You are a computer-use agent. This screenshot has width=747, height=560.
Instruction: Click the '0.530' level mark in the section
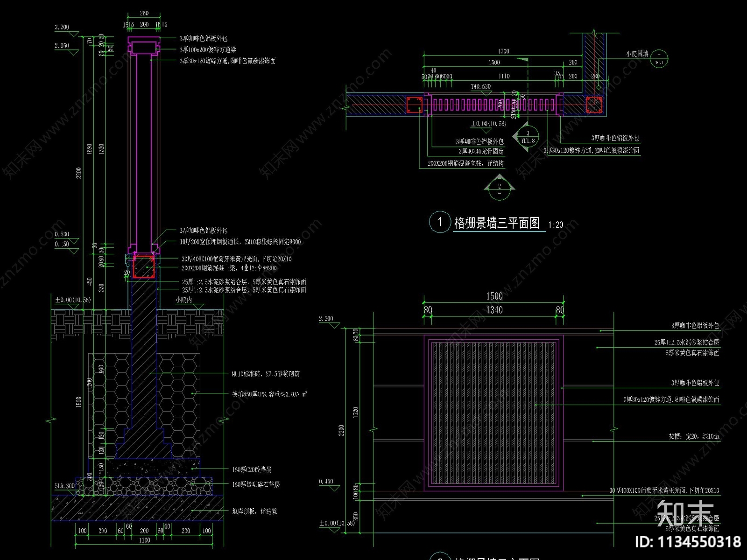62,235
